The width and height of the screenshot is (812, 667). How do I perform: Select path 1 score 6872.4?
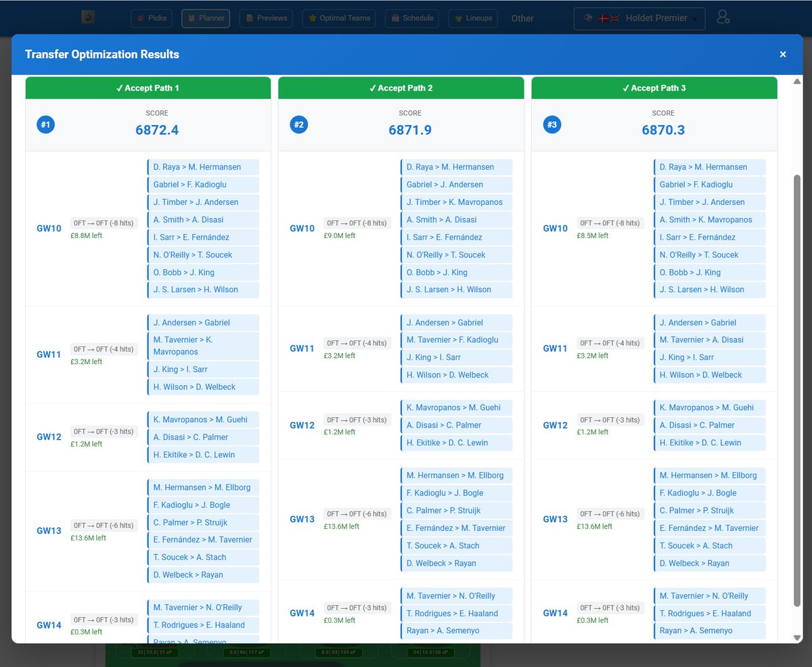(157, 130)
